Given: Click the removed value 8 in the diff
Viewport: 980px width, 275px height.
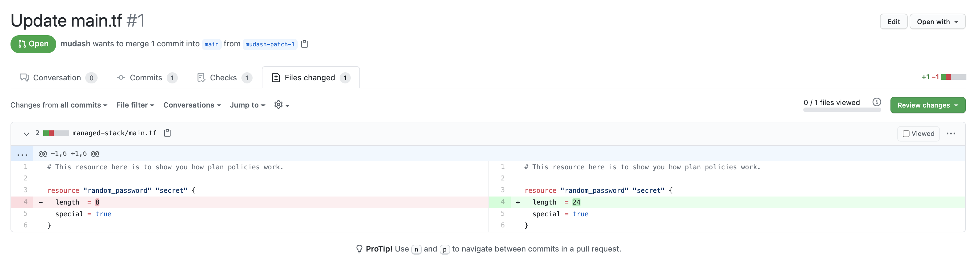Looking at the screenshot, I should [97, 202].
